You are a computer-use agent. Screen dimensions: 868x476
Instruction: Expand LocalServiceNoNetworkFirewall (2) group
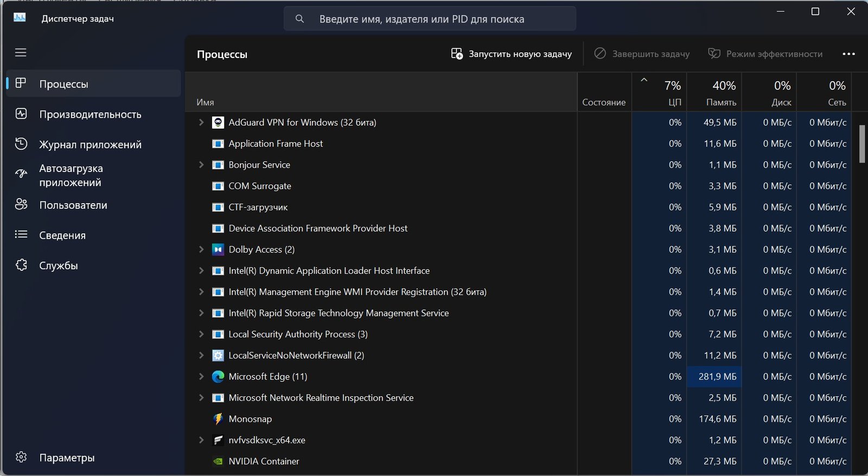(201, 355)
